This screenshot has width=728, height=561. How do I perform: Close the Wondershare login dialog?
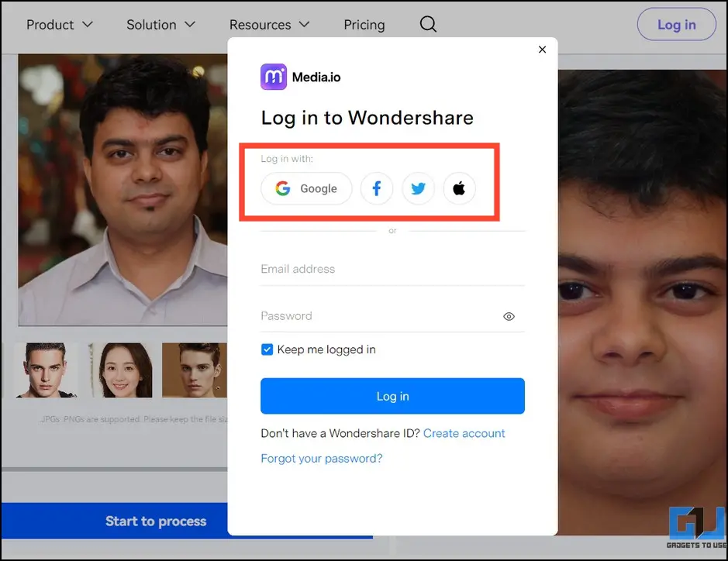point(542,50)
